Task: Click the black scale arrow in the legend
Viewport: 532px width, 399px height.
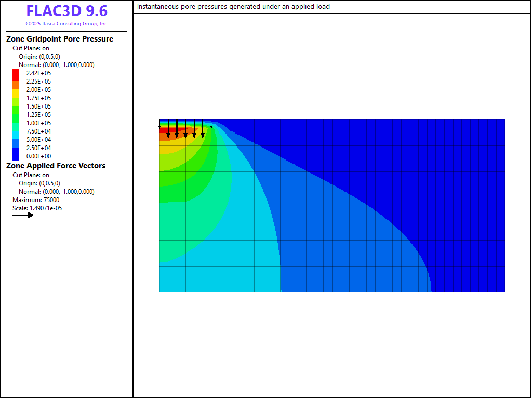Action: (23, 215)
